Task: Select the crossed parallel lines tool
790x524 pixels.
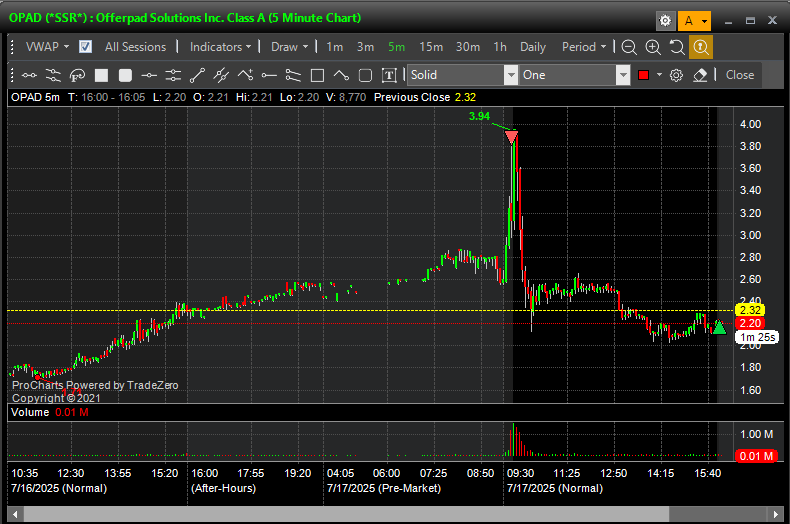Action: click(x=221, y=76)
